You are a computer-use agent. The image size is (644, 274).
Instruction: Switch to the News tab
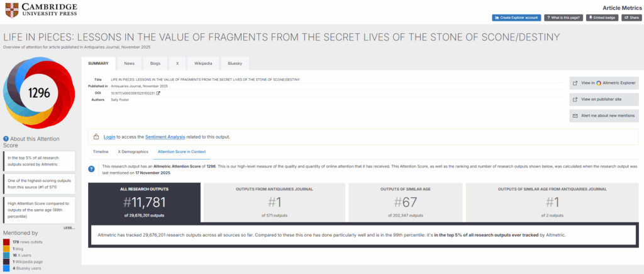129,64
